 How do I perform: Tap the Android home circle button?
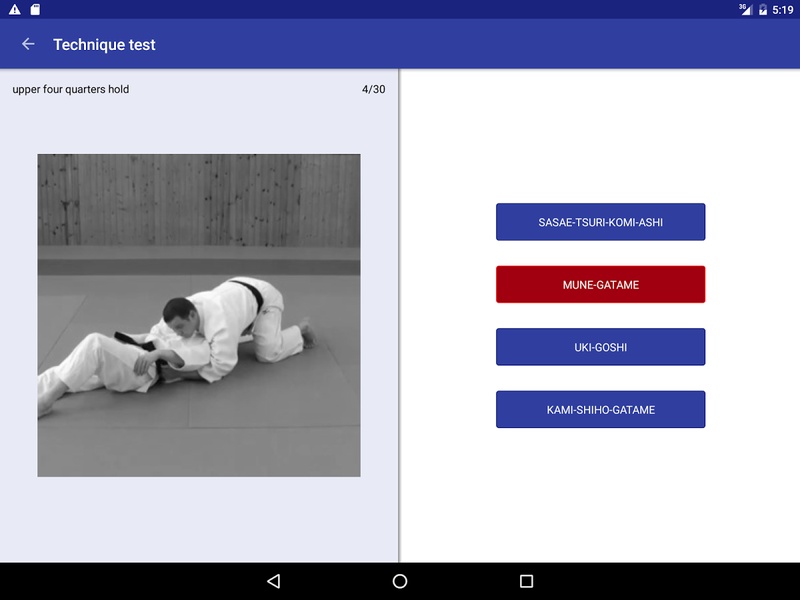click(400, 581)
